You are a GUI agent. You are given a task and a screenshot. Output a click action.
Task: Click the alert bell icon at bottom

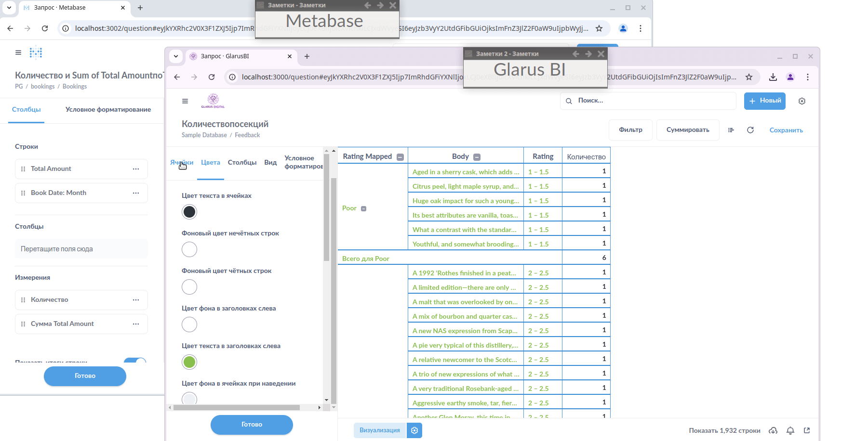click(790, 430)
